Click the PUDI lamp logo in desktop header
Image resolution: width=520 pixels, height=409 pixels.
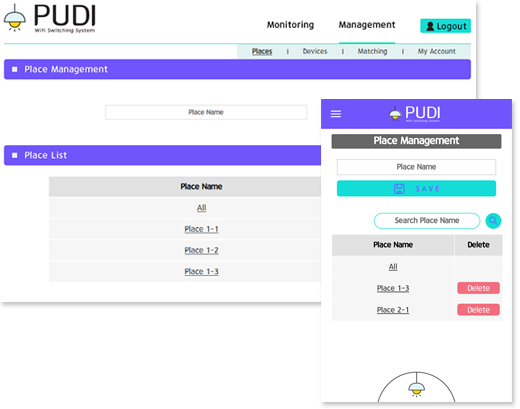click(x=49, y=18)
